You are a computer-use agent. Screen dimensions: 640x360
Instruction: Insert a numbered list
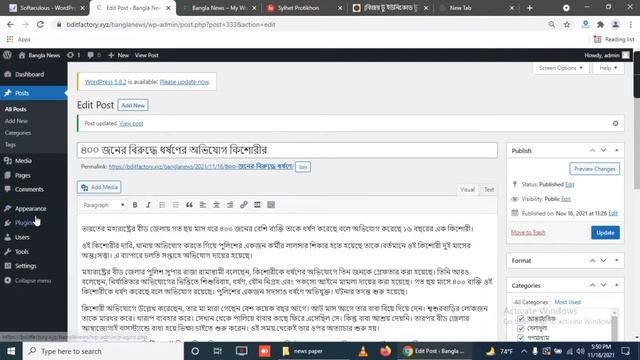tap(176, 205)
